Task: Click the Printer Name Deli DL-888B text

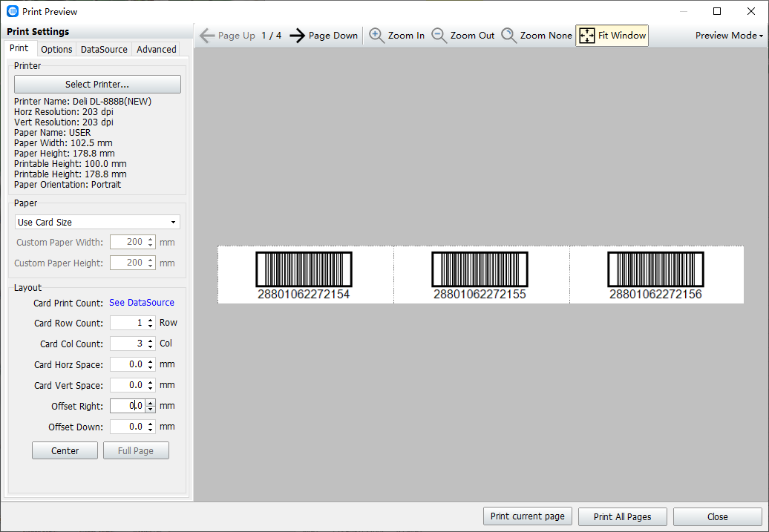Action: [83, 102]
